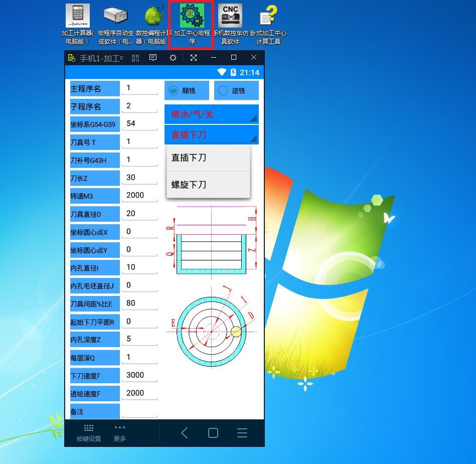Image resolution: width=476 pixels, height=464 pixels.
Task: Expand the 喷水/气/关 dropdown
Action: pyautogui.click(x=212, y=114)
